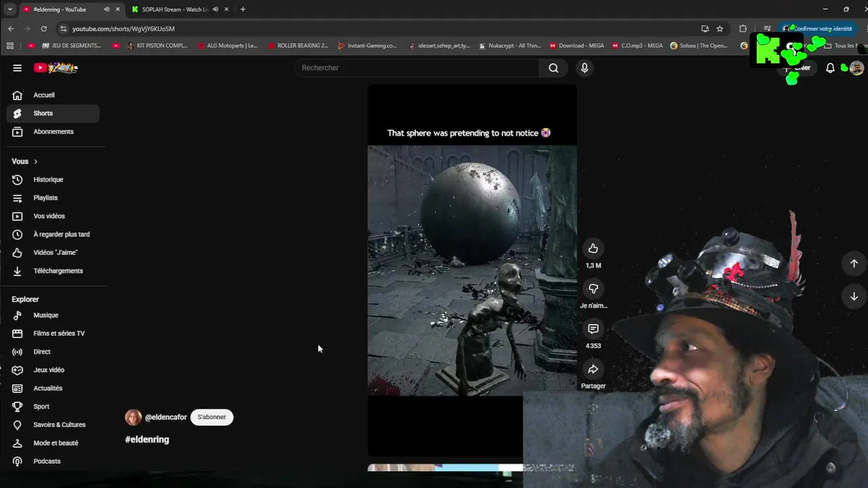Open Solsea bookmark
Screen dimensions: 868x488
click(699, 45)
